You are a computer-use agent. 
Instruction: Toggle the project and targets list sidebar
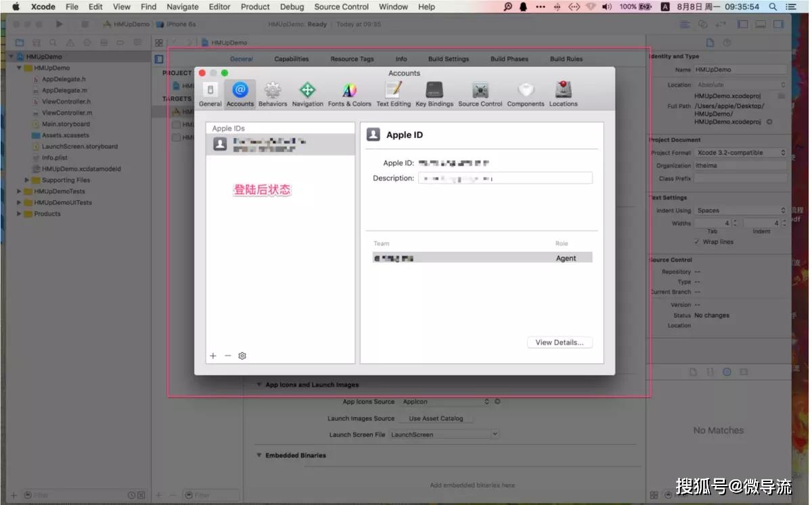tap(159, 59)
